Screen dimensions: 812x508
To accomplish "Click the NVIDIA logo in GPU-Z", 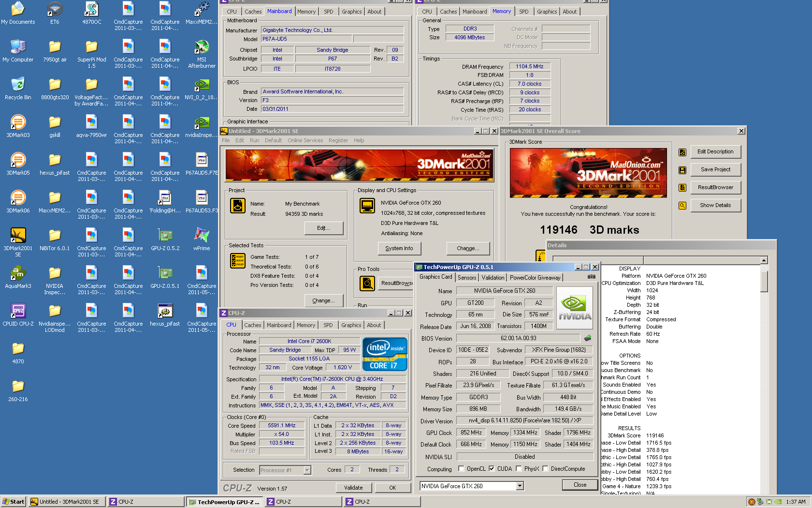I will pyautogui.click(x=575, y=308).
